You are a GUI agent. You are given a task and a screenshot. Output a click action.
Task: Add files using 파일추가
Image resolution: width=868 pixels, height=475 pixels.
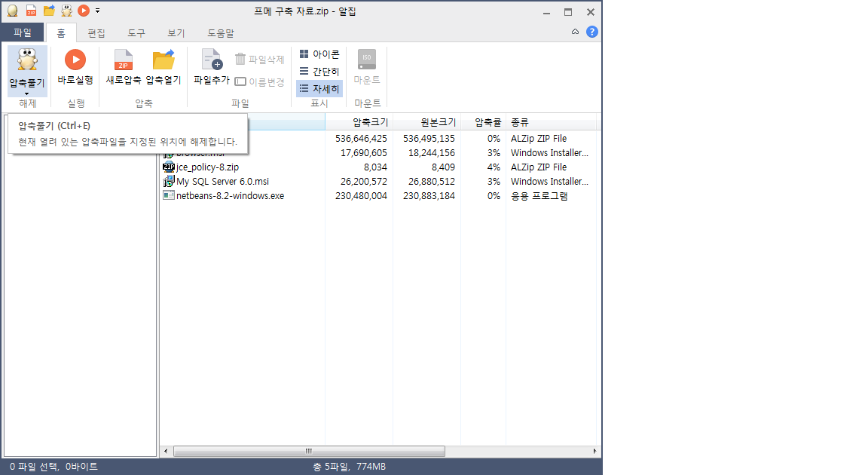(x=212, y=68)
